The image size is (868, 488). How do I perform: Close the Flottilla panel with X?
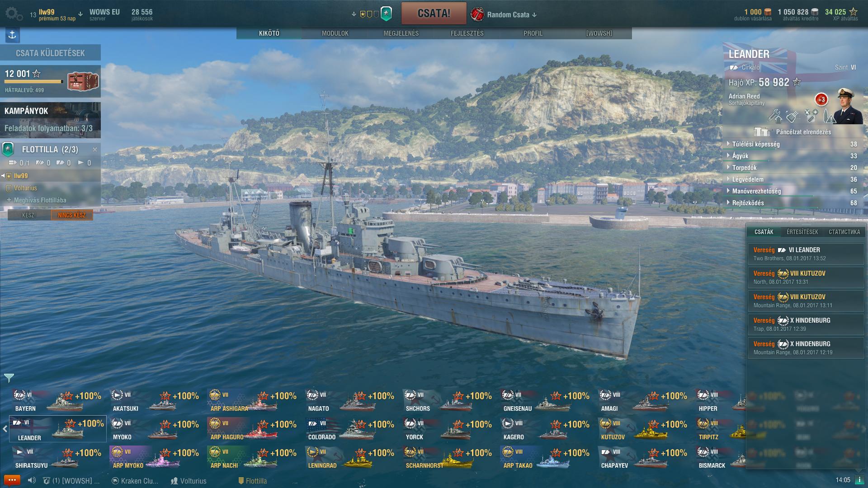(95, 149)
